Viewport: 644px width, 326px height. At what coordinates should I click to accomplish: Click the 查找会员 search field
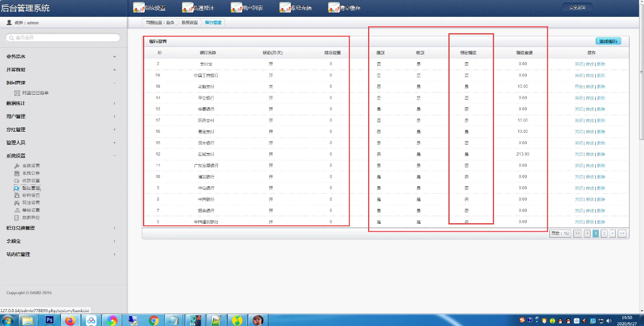[x=63, y=38]
